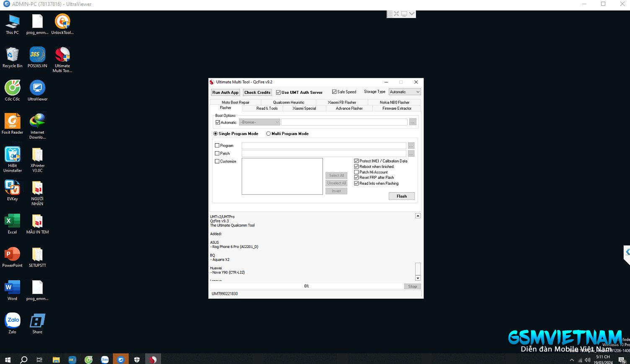Open MẪU IN TEM folder
The height and width of the screenshot is (364, 630).
[37, 224]
